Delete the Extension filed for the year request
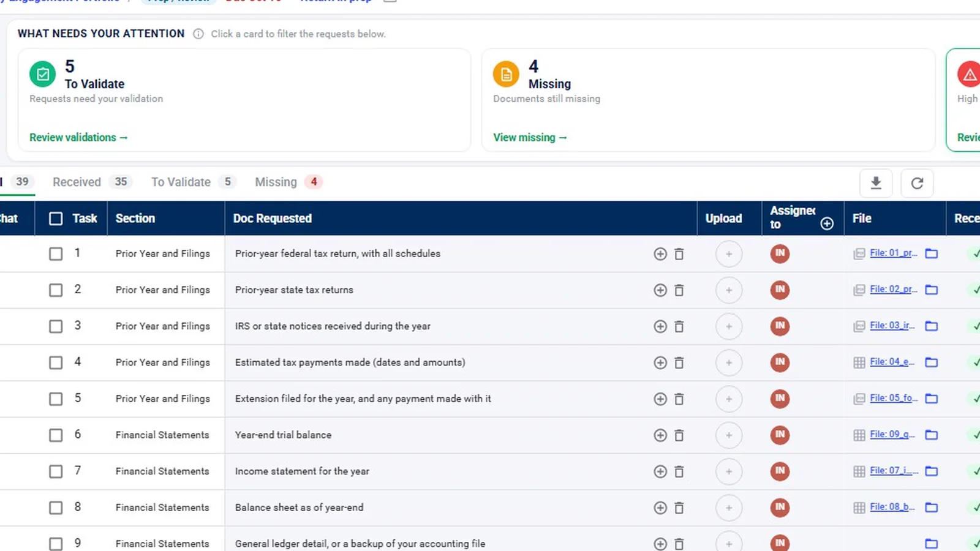 [x=679, y=399]
